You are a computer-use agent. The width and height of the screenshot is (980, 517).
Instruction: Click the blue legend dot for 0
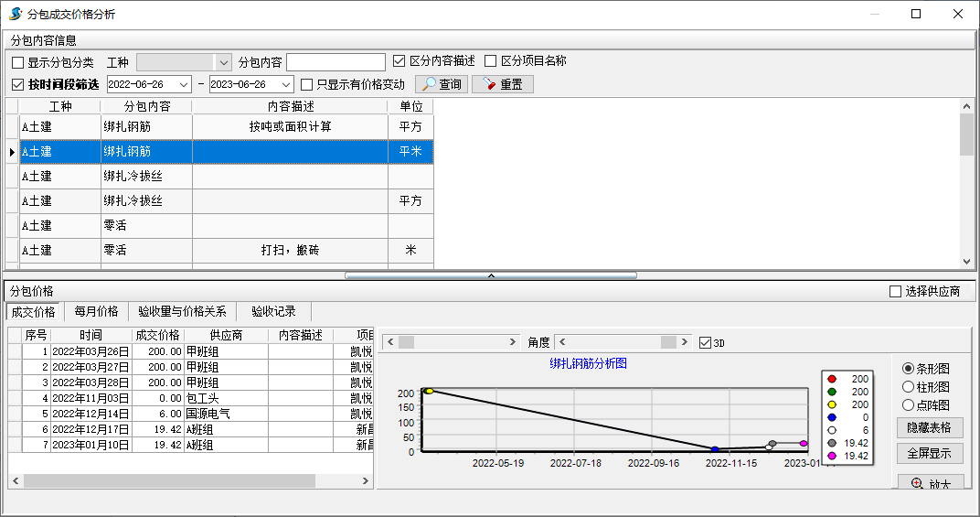(831, 417)
